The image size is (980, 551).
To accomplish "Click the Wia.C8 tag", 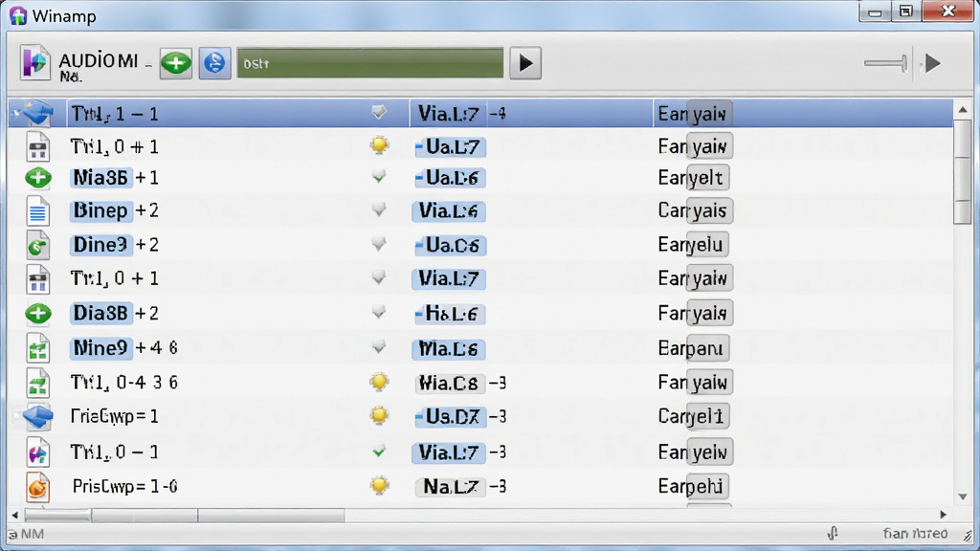I will (x=450, y=383).
